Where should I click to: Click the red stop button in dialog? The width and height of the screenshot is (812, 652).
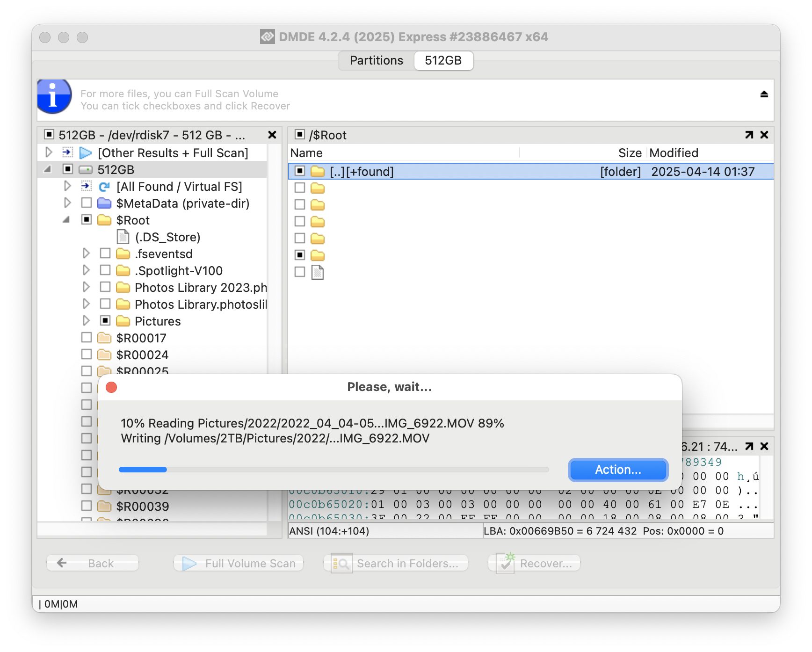[111, 387]
